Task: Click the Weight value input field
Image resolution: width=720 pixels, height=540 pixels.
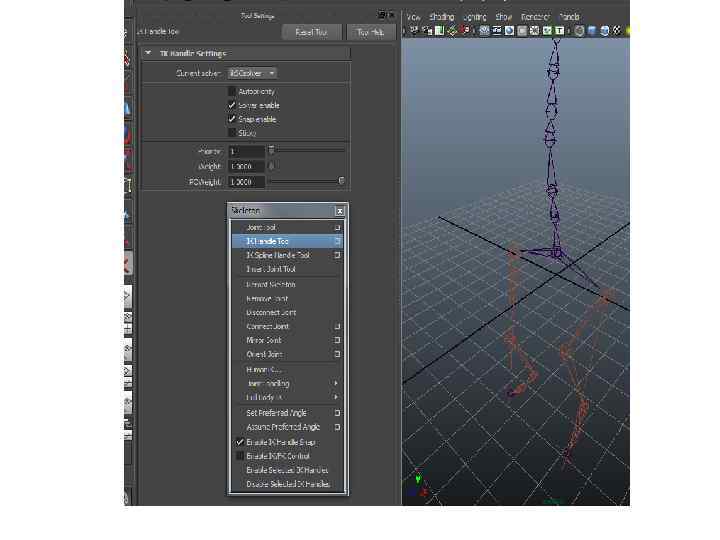Action: point(246,167)
